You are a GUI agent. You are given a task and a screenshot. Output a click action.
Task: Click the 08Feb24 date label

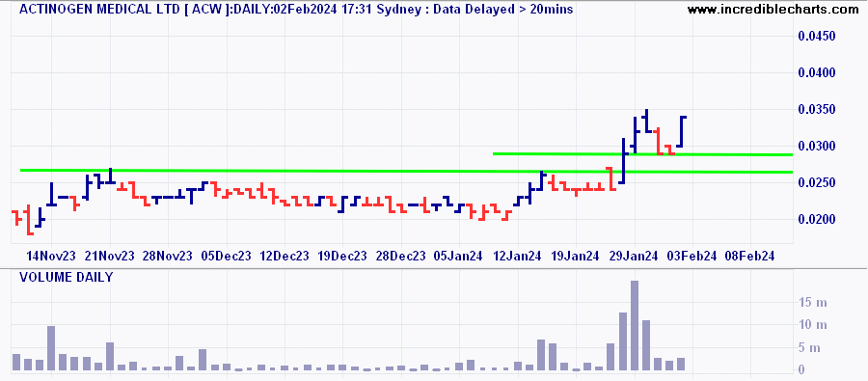click(x=750, y=257)
